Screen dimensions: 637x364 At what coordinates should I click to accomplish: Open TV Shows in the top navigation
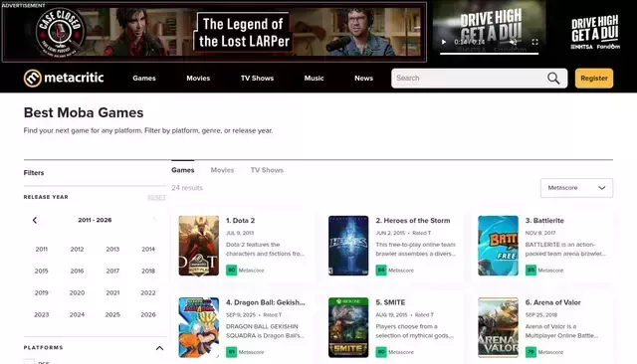tap(257, 79)
